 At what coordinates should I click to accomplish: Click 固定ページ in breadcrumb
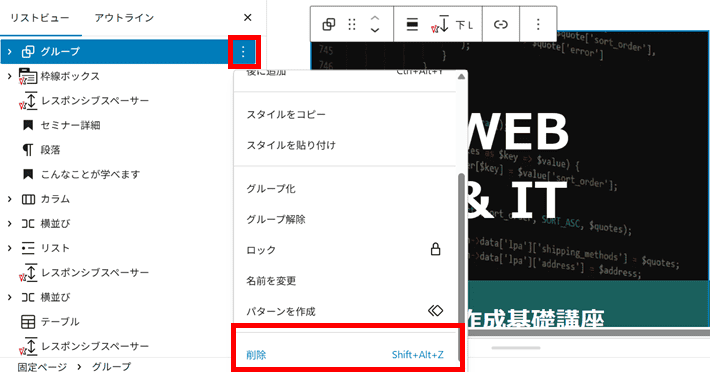click(x=42, y=366)
